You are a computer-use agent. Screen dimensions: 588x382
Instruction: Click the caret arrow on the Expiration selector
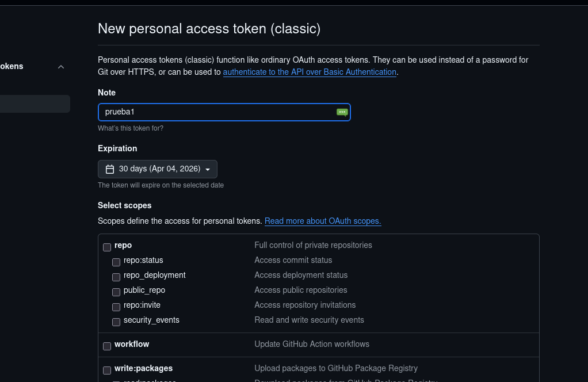click(x=208, y=169)
